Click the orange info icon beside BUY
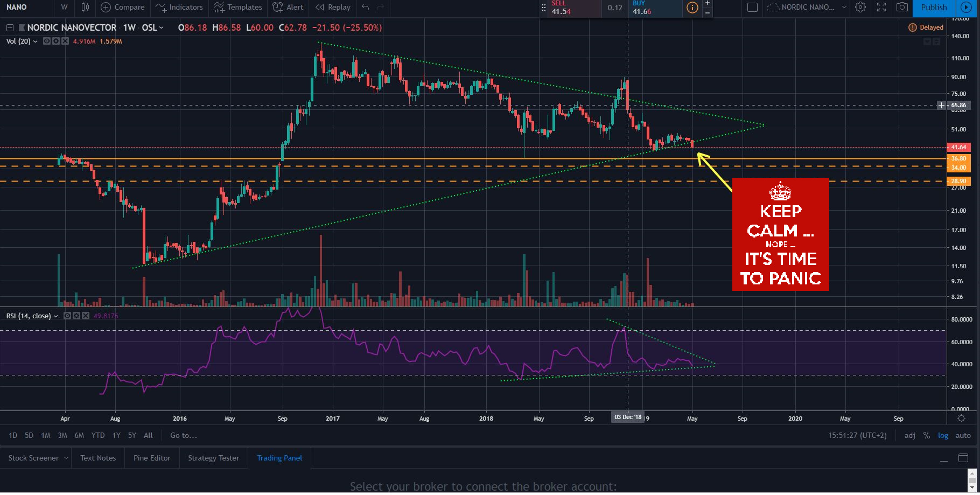Viewport: 980px width, 495px height. tap(692, 8)
